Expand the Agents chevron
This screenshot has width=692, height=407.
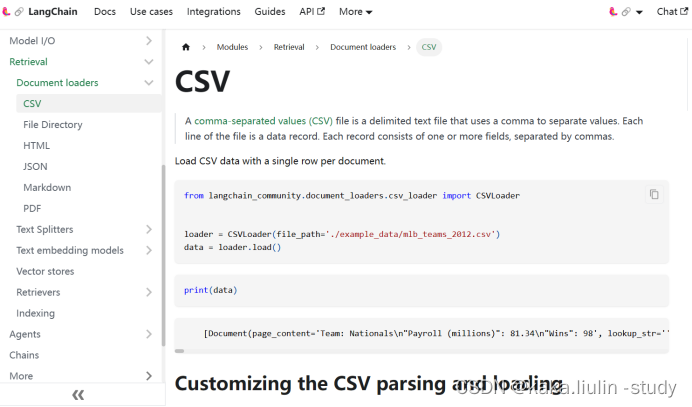pos(149,334)
